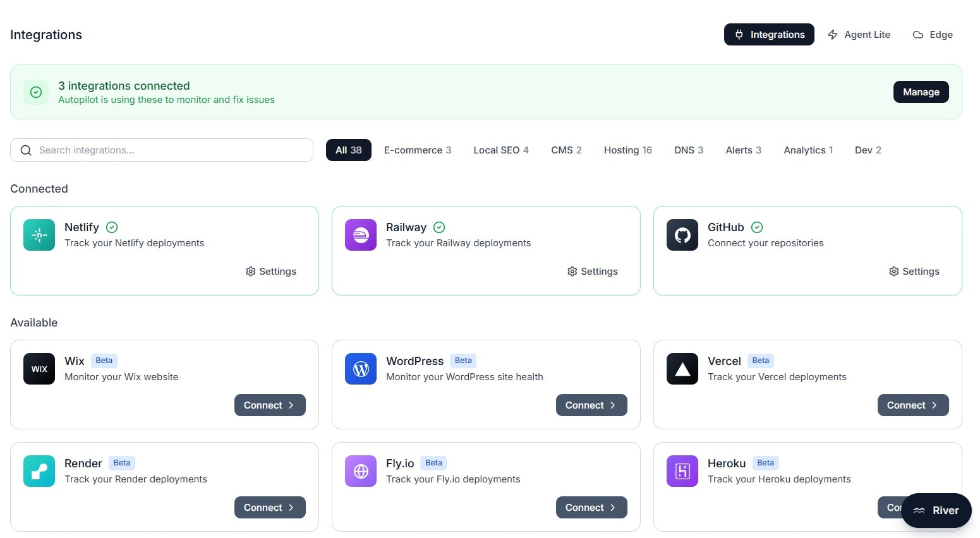Click the 'Connected' section heading
Viewport: 980px width, 538px height.
point(39,189)
